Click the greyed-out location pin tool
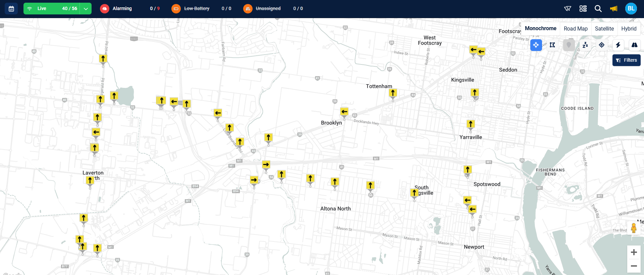 (569, 45)
